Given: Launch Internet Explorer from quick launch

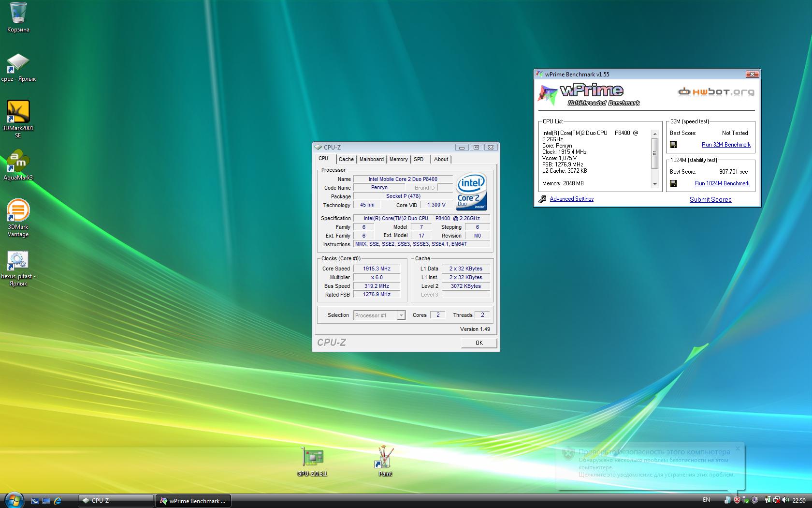Looking at the screenshot, I should click(58, 501).
